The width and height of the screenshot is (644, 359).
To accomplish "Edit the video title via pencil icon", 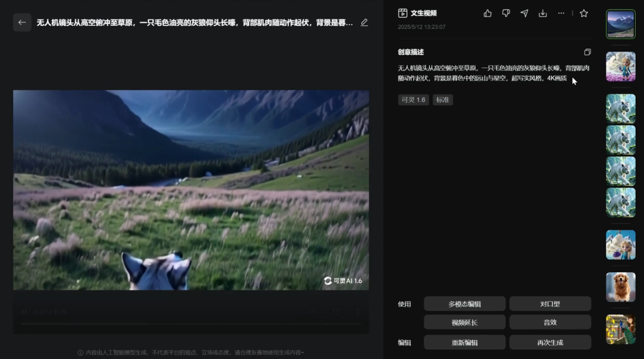I will [x=364, y=22].
